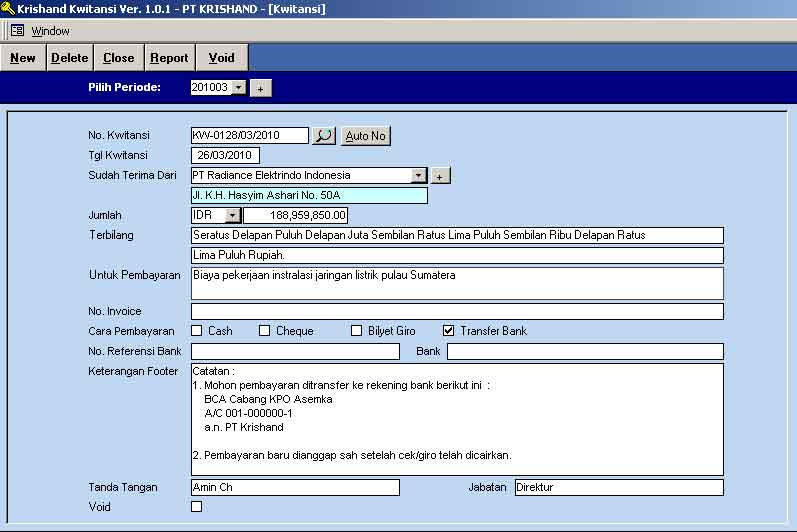Click the text BCA Cabang KPO Asemka
This screenshot has width=797, height=532.
[268, 399]
